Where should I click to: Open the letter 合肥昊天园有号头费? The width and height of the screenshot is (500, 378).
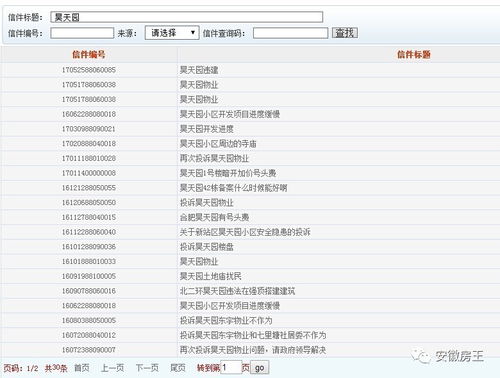214,217
